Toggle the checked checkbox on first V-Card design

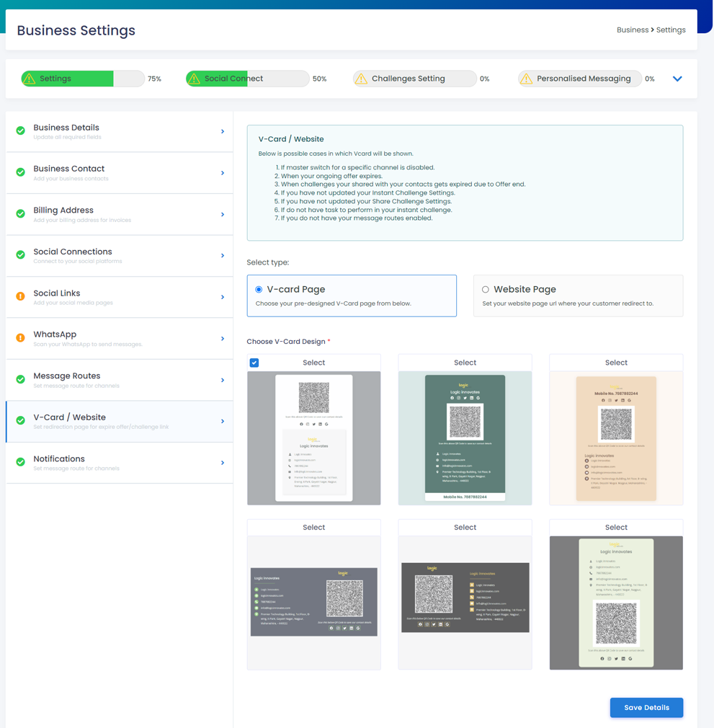pyautogui.click(x=254, y=363)
